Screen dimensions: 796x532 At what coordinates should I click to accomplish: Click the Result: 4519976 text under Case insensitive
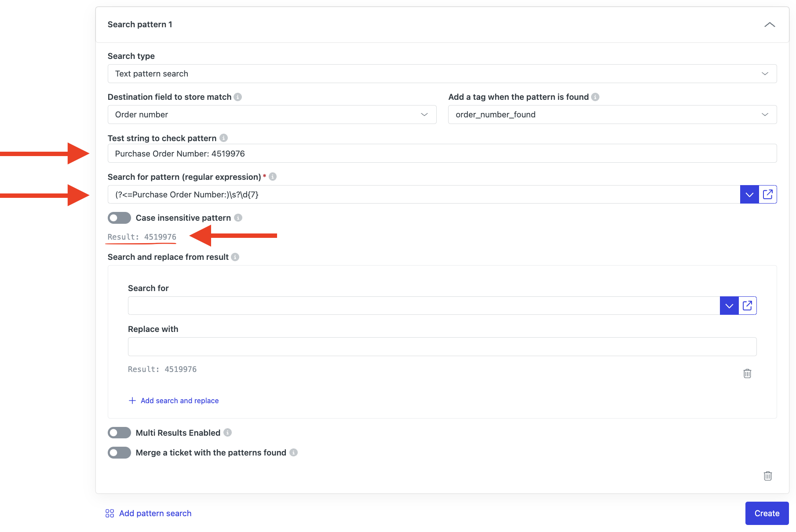[x=142, y=237]
